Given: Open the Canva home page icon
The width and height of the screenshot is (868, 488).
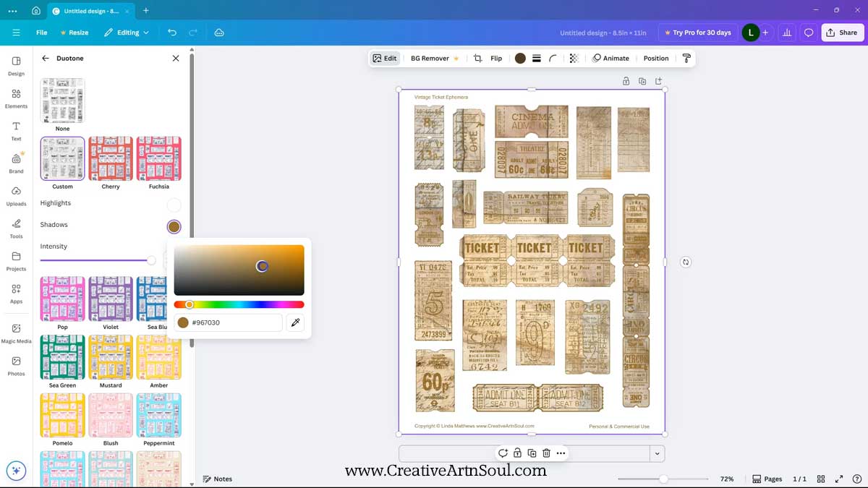Looking at the screenshot, I should coord(36,11).
